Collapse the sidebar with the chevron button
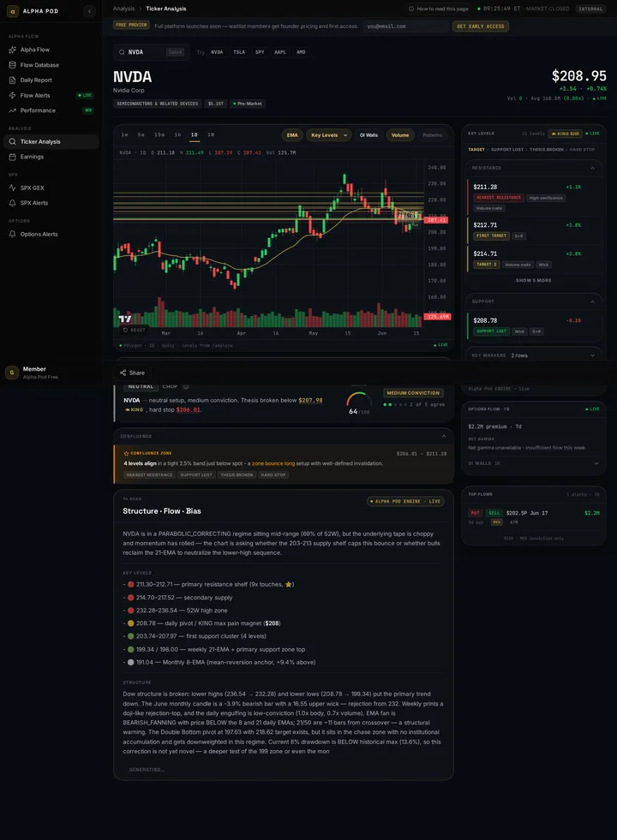The image size is (617, 840). tap(89, 11)
